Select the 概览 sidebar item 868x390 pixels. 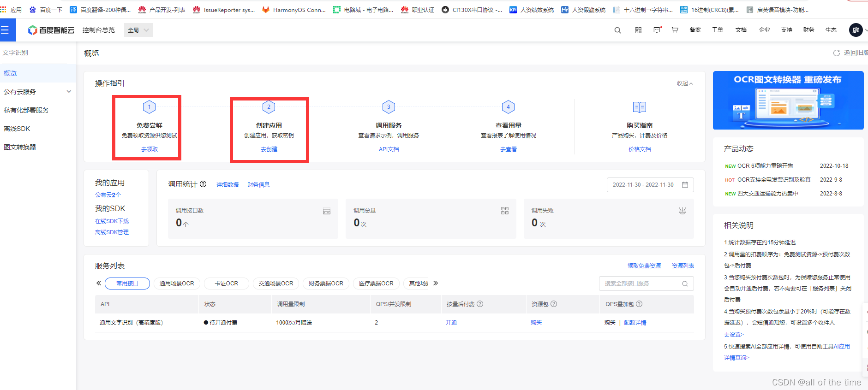tap(38, 73)
